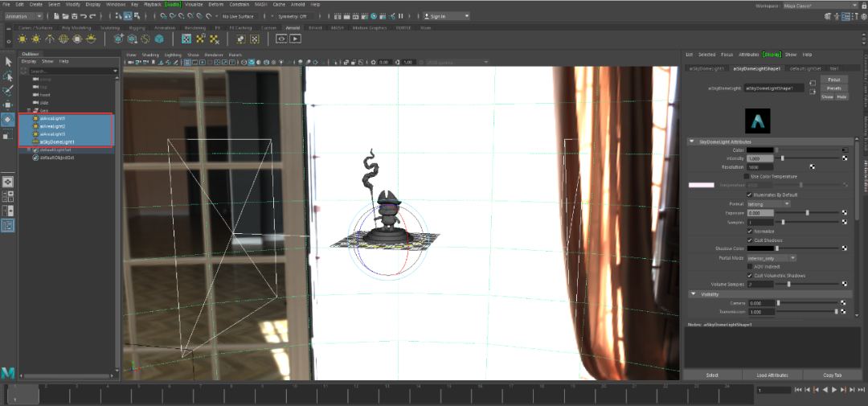
Task: Open the Windows menu in the menu bar
Action: tap(116, 4)
